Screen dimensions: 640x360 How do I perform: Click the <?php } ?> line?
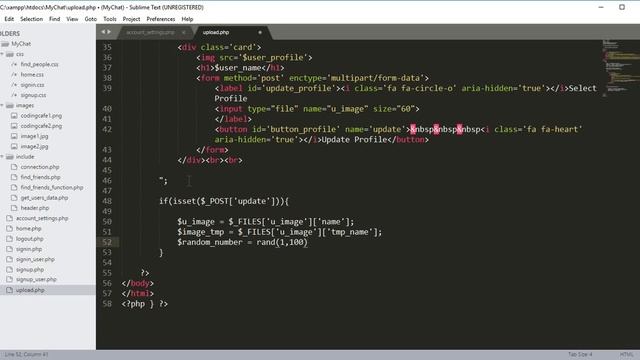point(144,304)
